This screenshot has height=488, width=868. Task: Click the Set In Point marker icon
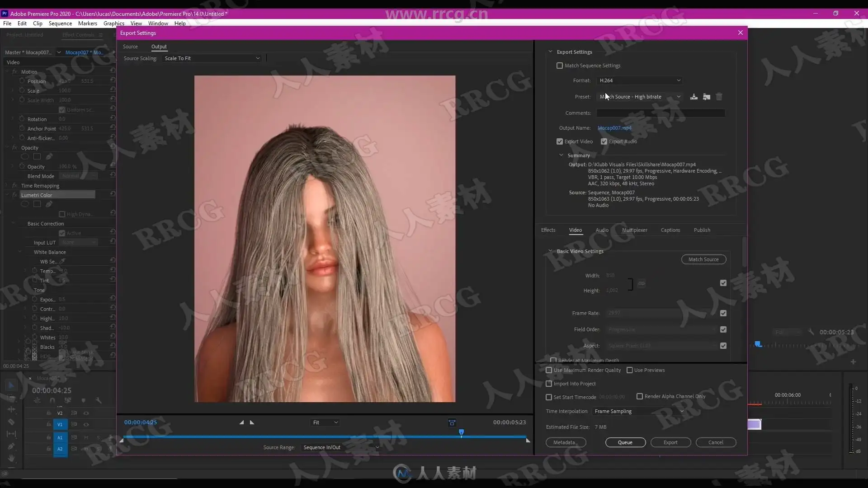point(241,422)
